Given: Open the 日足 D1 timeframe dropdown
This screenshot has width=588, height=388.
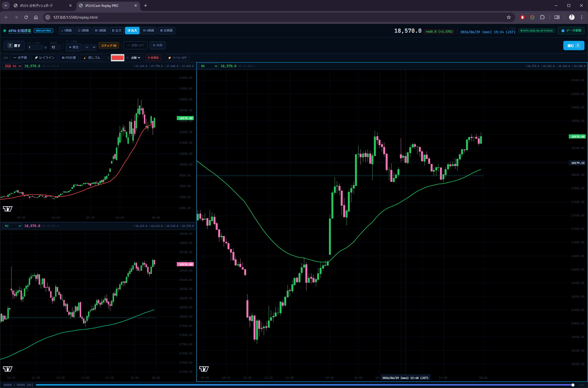Looking at the screenshot, I should coord(12,66).
